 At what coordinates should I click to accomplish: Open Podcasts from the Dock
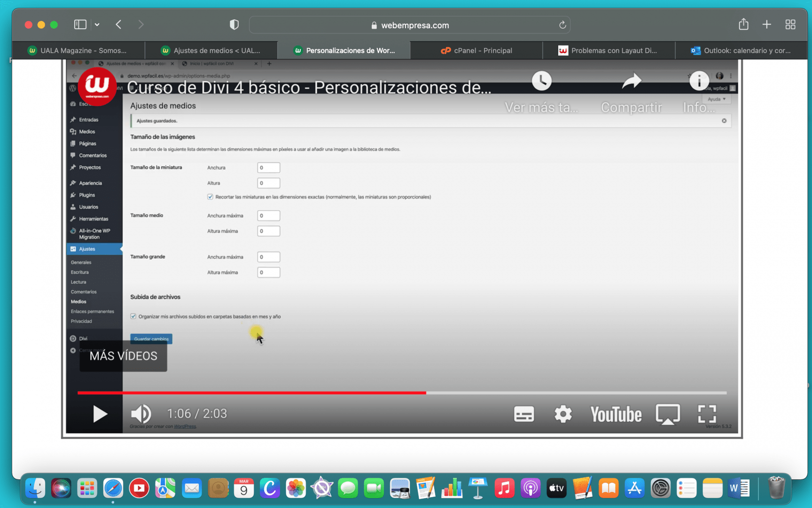coord(530,488)
